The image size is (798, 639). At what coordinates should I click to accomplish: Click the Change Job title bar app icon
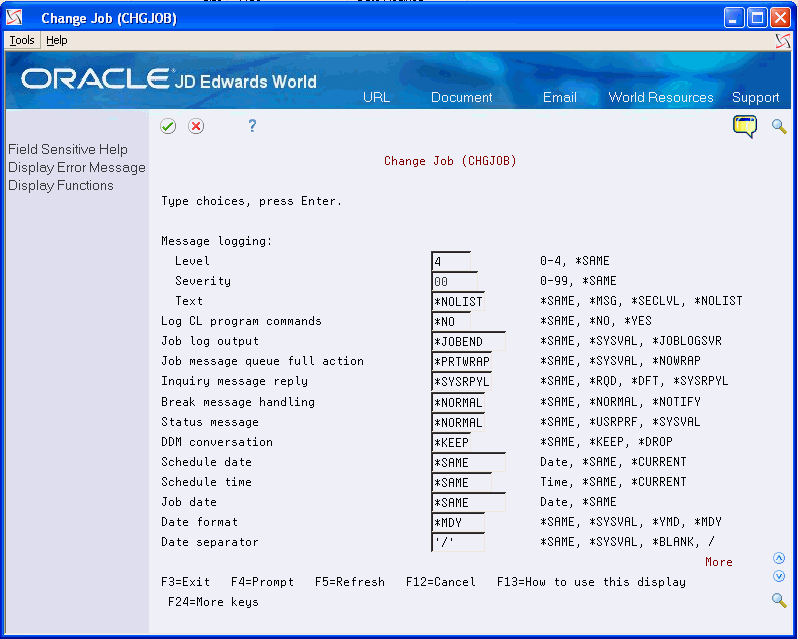(14, 18)
